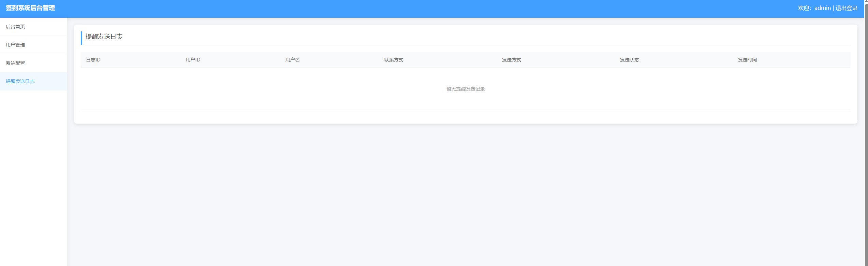Viewport: 868px width, 266px height.
Task: Click the 用户ID column header
Action: [x=193, y=60]
